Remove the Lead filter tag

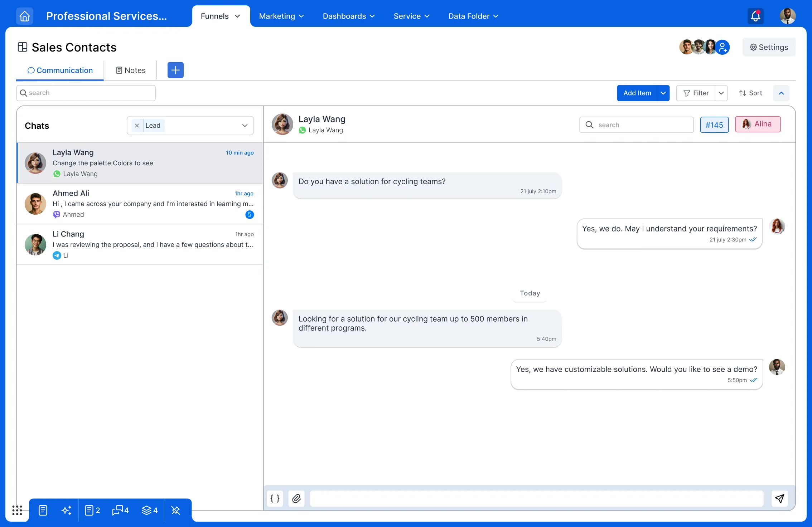tap(137, 126)
